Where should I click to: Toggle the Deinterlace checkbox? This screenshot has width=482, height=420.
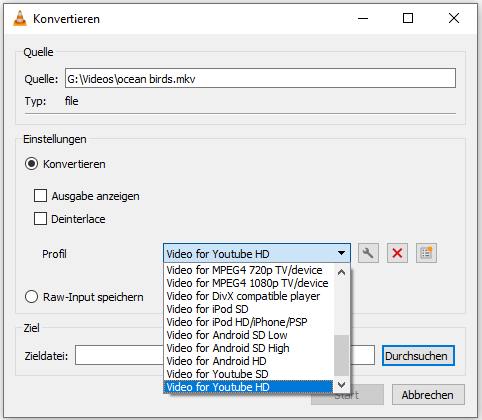pyautogui.click(x=40, y=219)
